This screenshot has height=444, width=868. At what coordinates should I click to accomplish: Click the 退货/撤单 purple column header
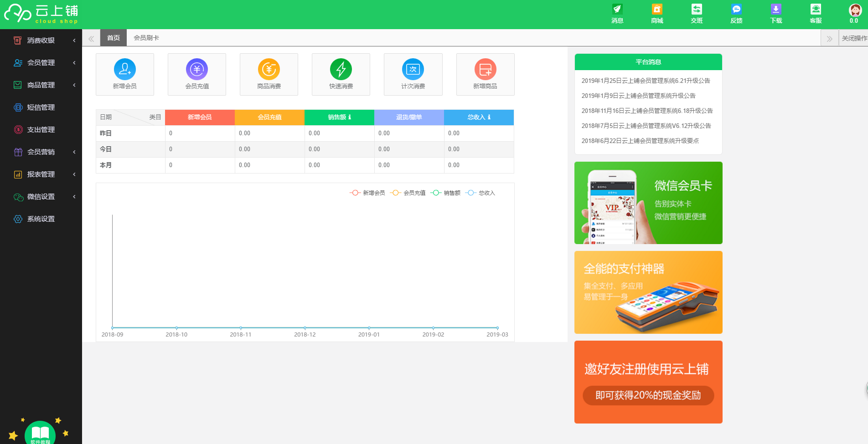point(409,117)
